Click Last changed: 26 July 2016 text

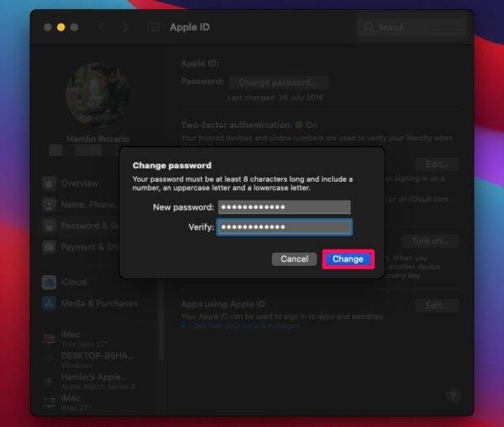[275, 97]
